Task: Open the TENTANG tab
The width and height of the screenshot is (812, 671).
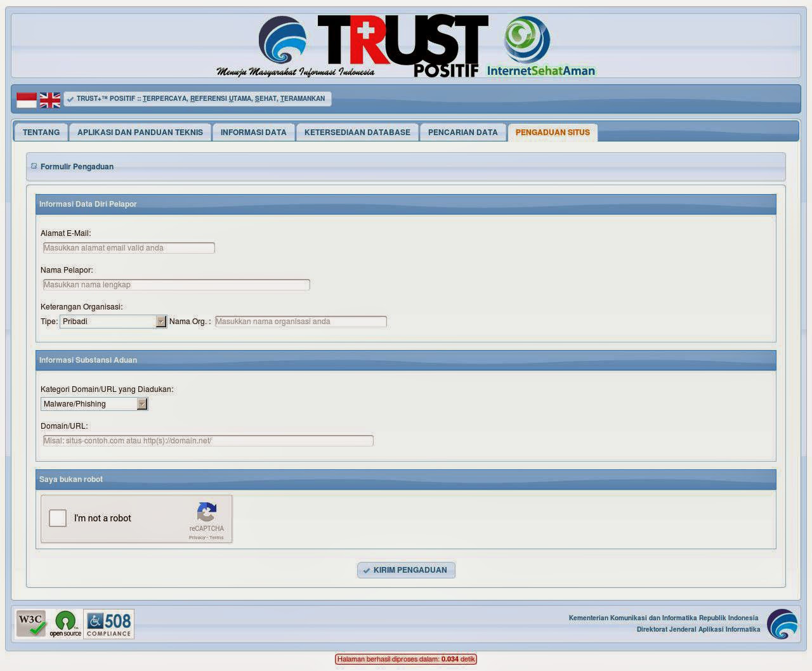Action: pos(41,132)
